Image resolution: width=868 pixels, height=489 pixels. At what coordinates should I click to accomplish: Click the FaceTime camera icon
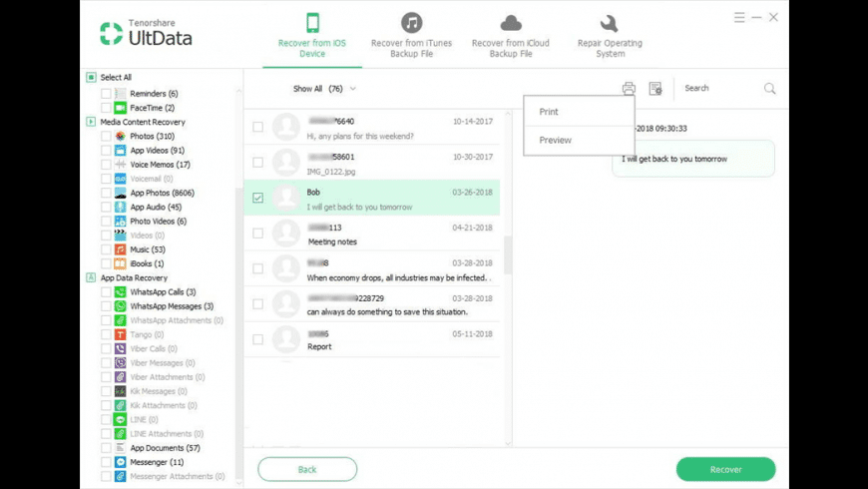coord(120,108)
